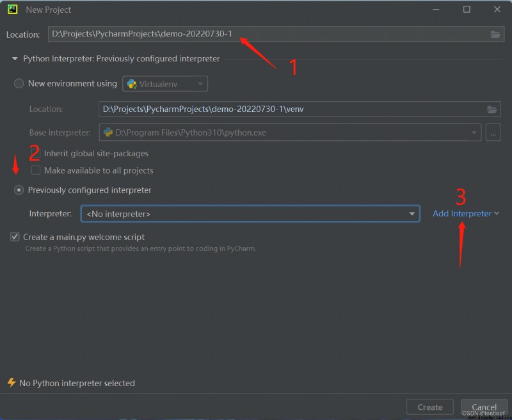
Task: Click the Cancel button
Action: click(484, 407)
